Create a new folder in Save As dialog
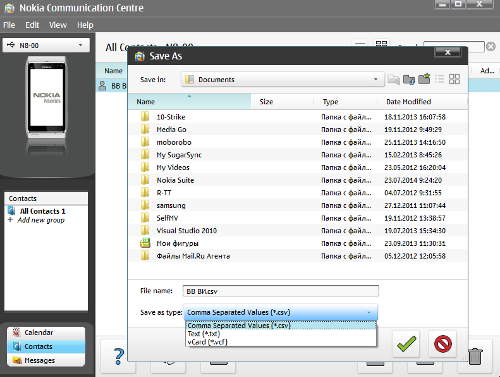Screen dimensions: 500x377 (424, 79)
